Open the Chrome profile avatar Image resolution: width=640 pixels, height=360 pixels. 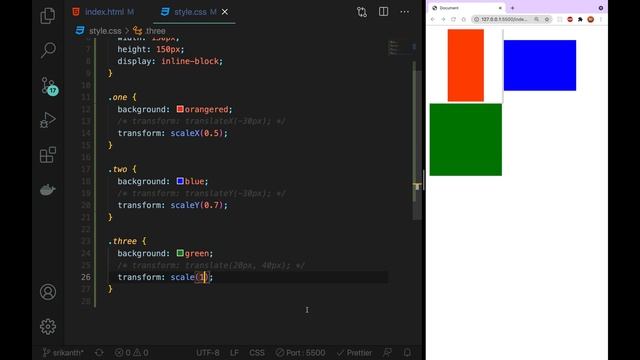click(591, 19)
